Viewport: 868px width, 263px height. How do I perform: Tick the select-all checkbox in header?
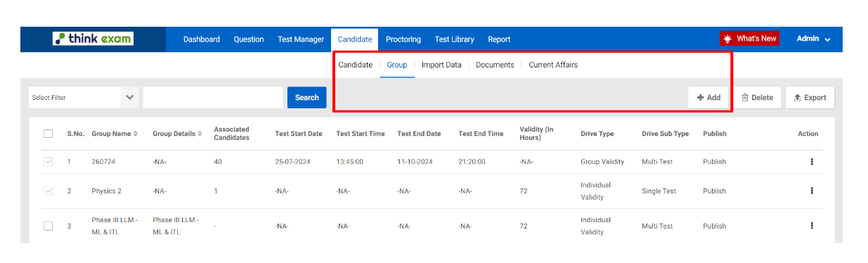pyautogui.click(x=48, y=134)
